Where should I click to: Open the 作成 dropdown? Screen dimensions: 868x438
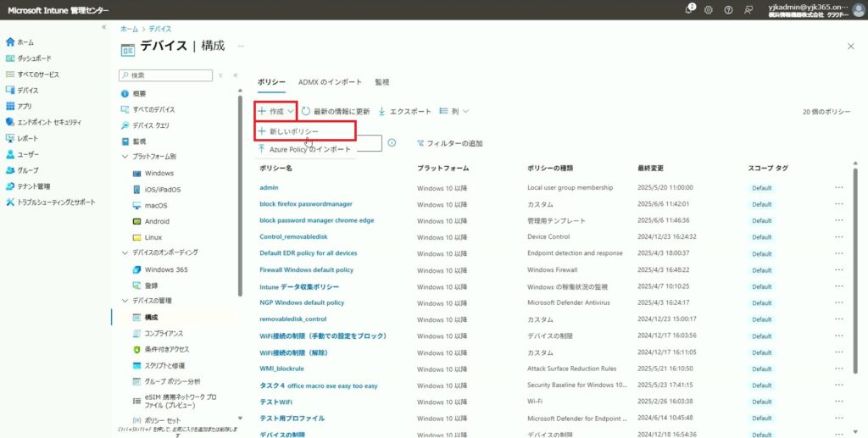click(x=276, y=111)
